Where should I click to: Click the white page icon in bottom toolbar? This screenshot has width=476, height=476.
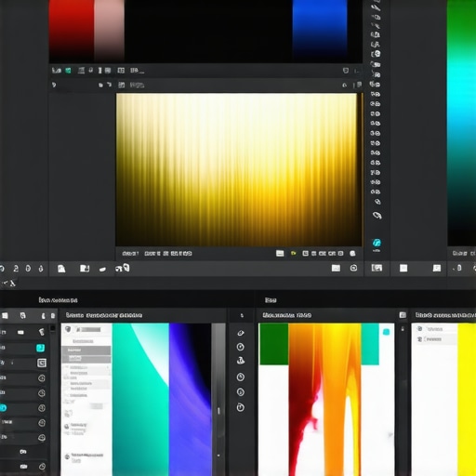click(x=61, y=269)
